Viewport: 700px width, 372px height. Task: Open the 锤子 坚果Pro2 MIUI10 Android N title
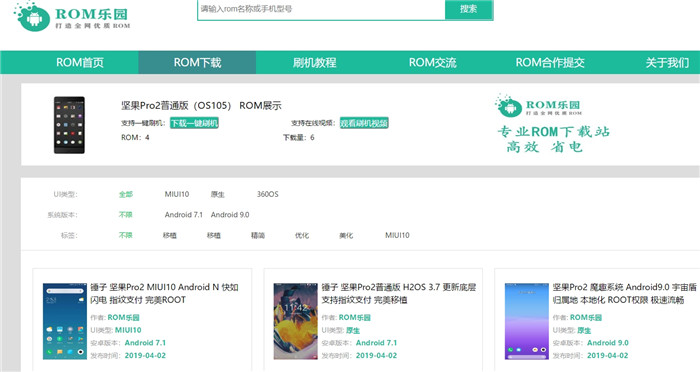coord(164,293)
